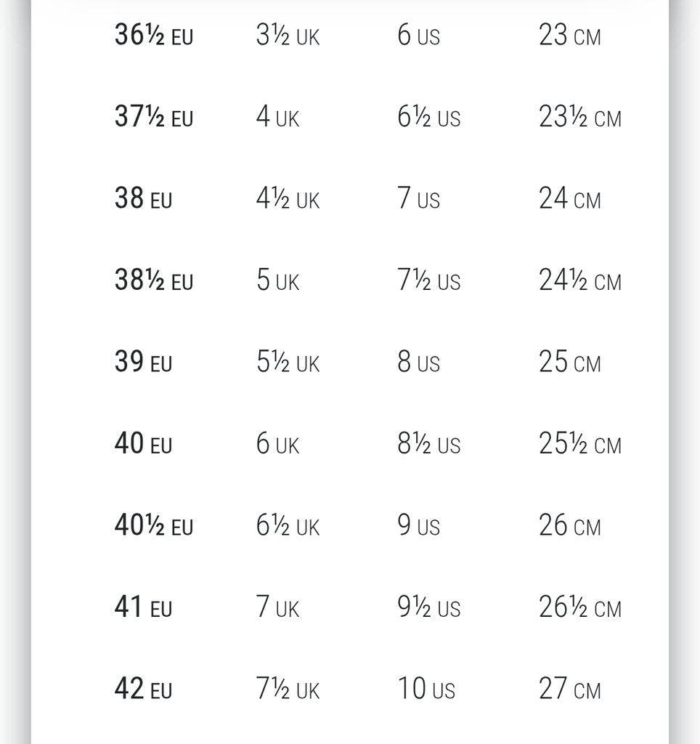Click the 8½ US size cell

[x=428, y=445]
